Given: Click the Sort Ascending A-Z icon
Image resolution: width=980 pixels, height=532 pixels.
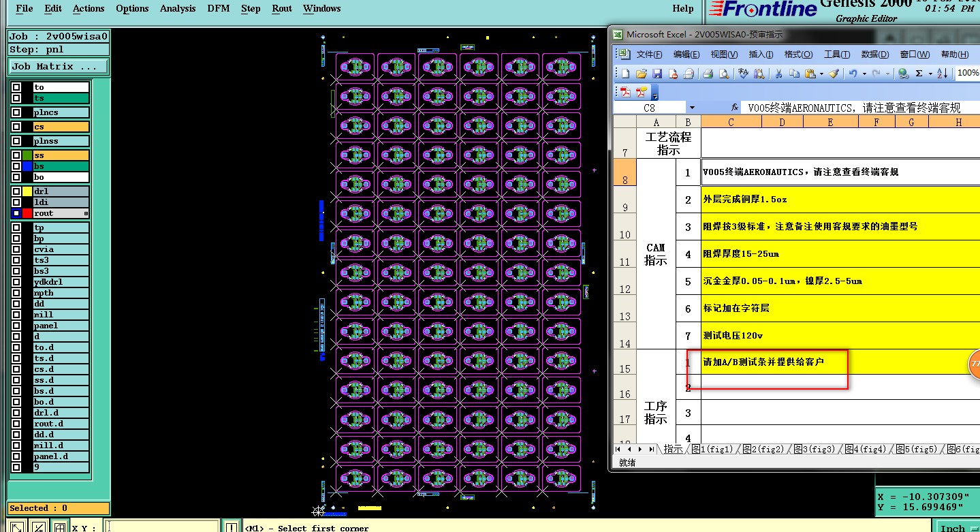Looking at the screenshot, I should click(x=942, y=74).
